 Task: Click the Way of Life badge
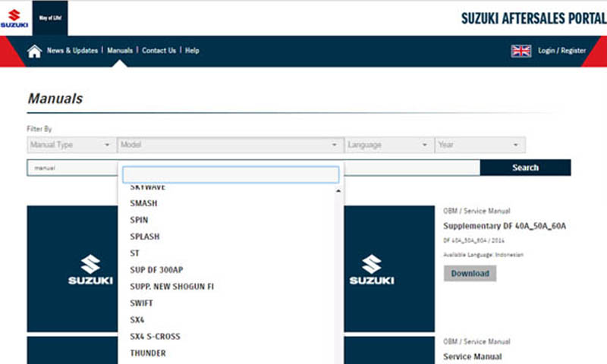click(50, 17)
